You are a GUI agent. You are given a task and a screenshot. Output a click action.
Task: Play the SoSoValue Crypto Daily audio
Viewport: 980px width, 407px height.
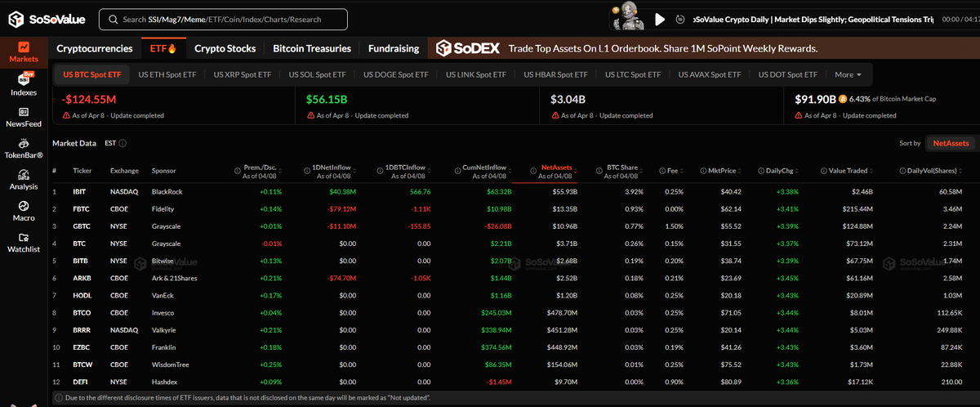coord(661,19)
